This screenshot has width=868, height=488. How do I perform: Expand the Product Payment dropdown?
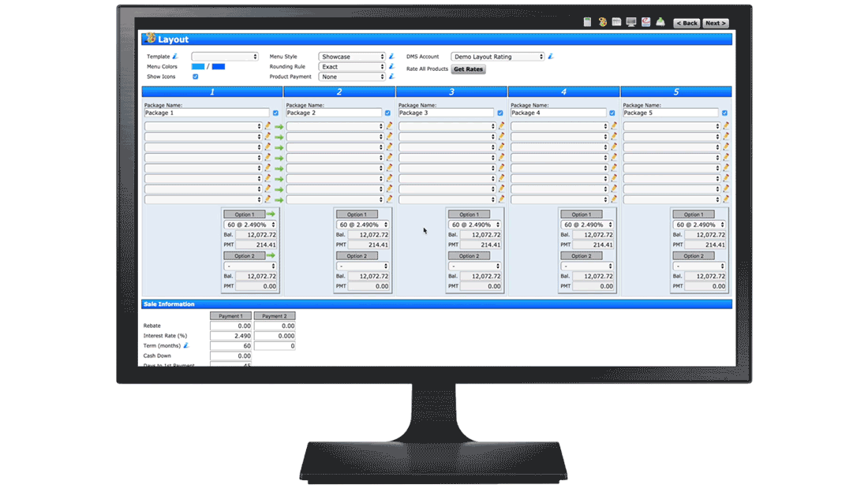pos(353,76)
